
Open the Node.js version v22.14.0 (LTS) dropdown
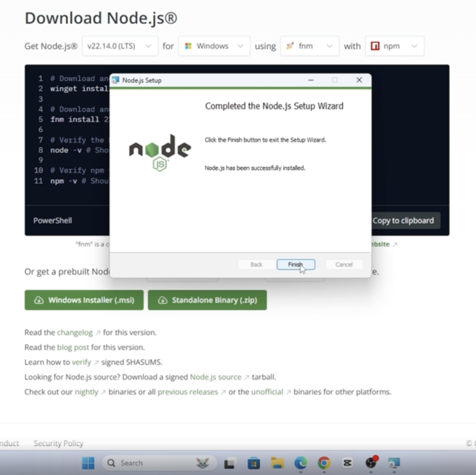click(x=120, y=46)
